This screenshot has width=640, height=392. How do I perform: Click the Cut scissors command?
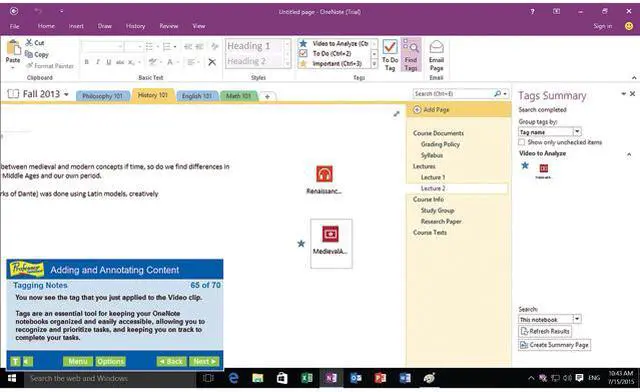35,42
